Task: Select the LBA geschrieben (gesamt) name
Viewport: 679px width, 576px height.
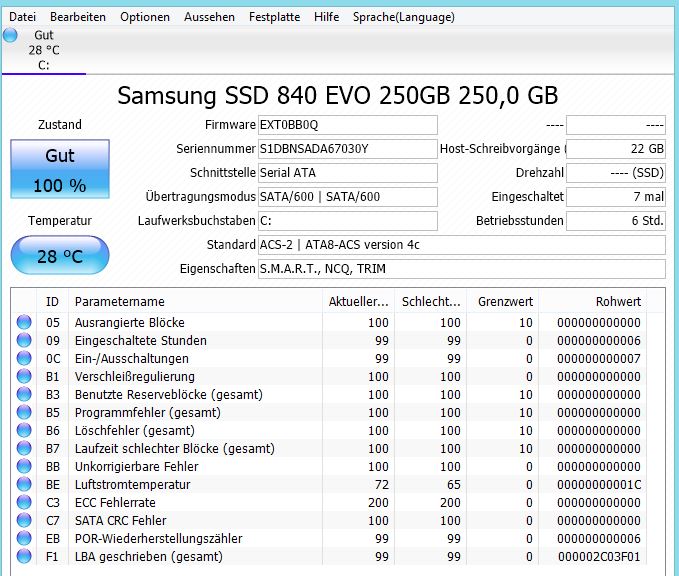Action: [x=149, y=557]
